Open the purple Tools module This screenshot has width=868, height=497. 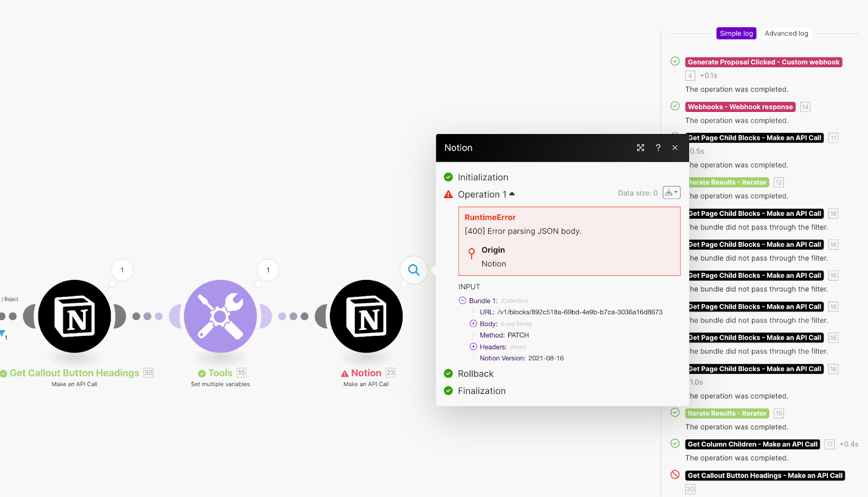tap(220, 316)
